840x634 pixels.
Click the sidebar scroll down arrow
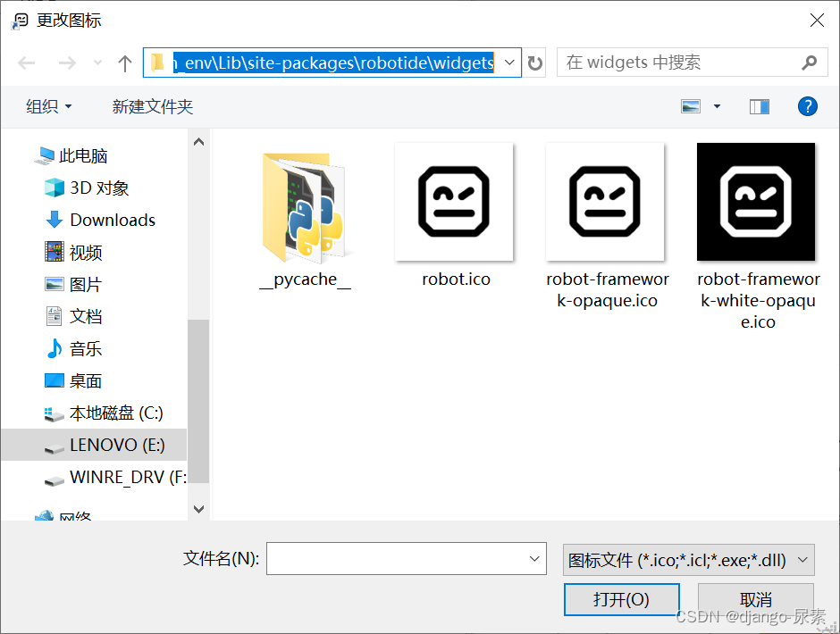198,509
